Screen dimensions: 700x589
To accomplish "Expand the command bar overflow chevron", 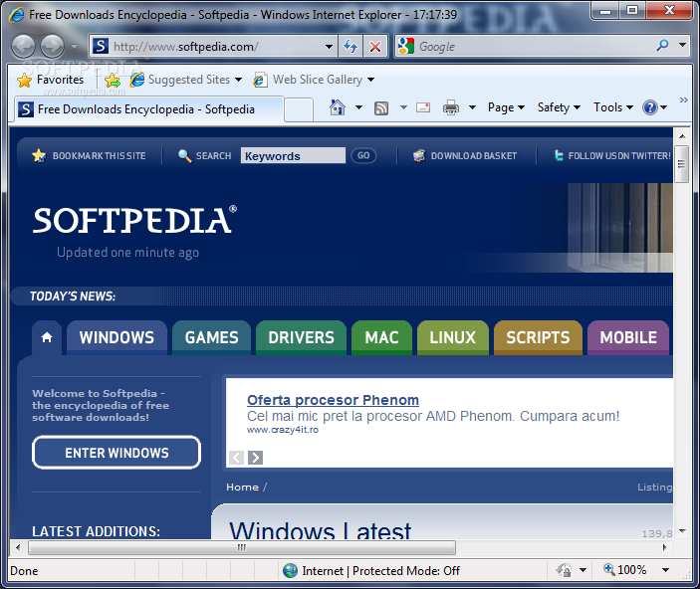I will click(x=683, y=99).
